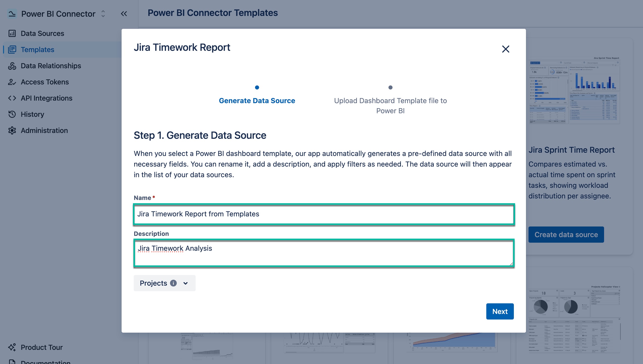Image resolution: width=643 pixels, height=364 pixels.
Task: Select the Data Sources chart icon
Action: (12, 33)
